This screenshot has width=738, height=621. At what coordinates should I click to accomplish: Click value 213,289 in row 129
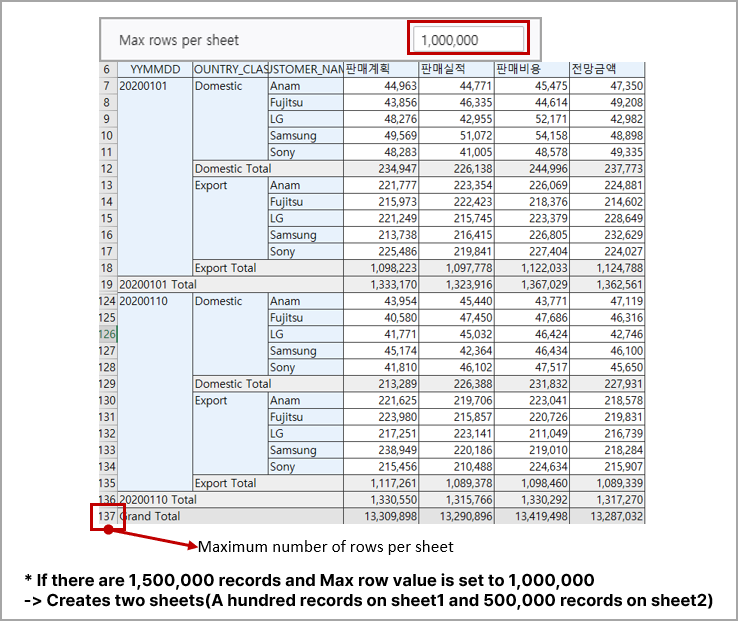point(381,384)
